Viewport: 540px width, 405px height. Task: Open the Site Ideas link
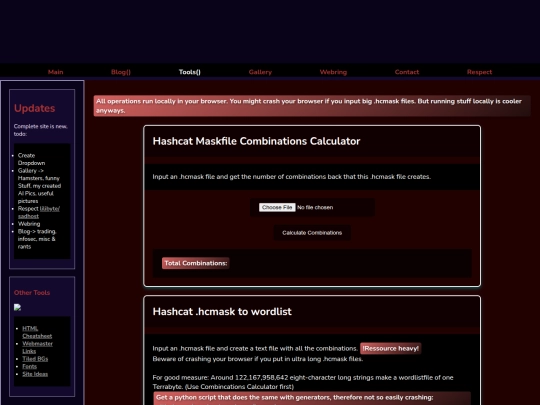[35, 374]
